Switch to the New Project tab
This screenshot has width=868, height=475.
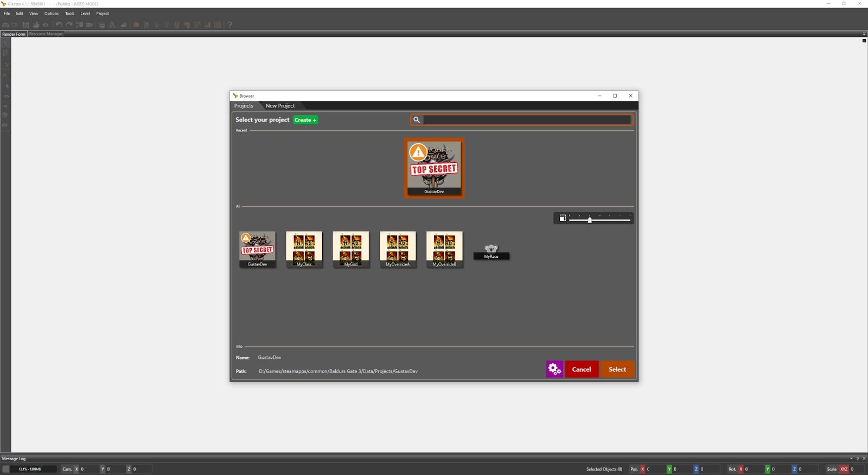280,106
